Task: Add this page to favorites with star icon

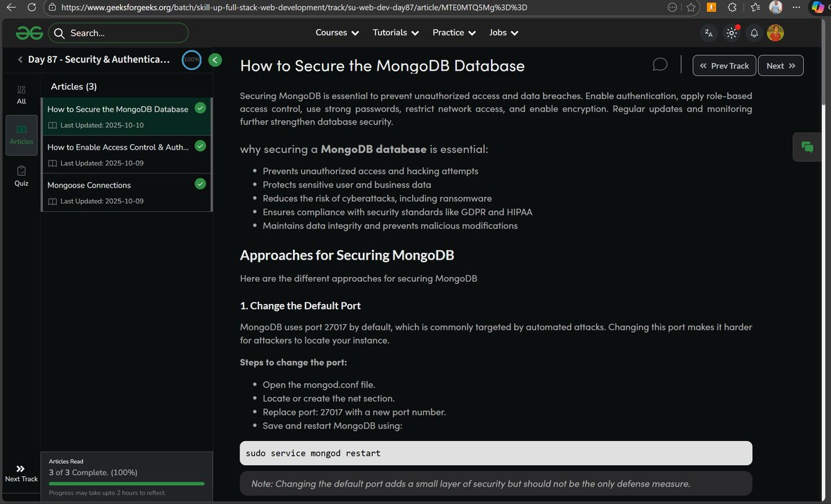Action: pyautogui.click(x=690, y=8)
